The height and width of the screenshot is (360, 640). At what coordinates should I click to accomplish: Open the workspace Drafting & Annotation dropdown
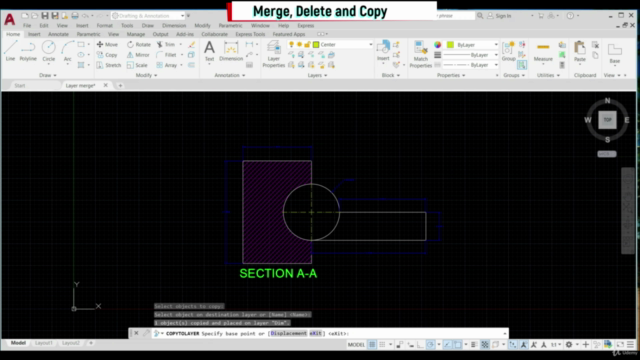click(148, 16)
